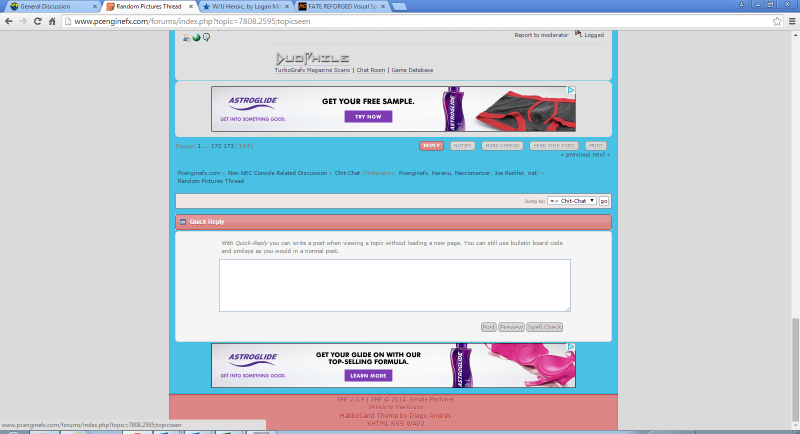Viewport: 800px width, 434px height.
Task: Go to page 172 of the thread
Action: tap(215, 146)
